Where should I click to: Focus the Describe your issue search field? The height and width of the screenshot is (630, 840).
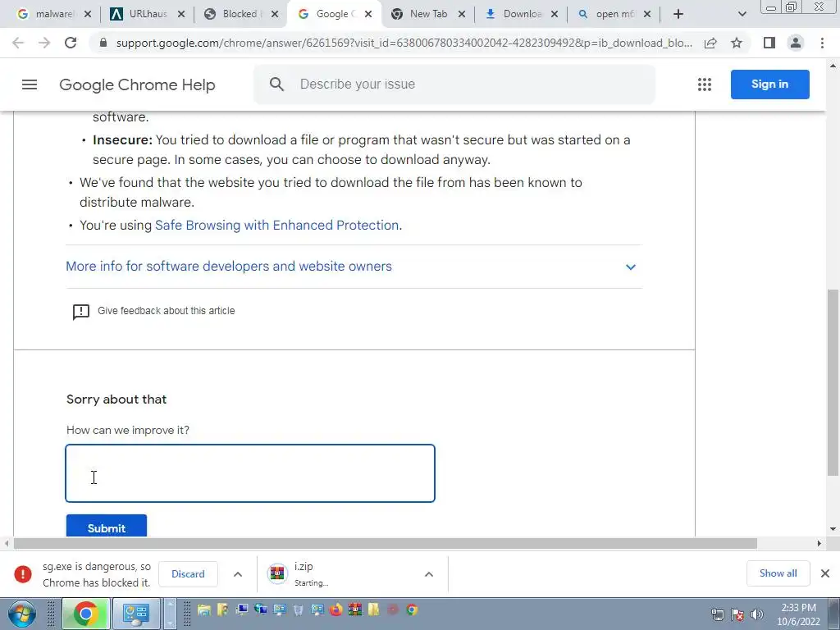[454, 84]
